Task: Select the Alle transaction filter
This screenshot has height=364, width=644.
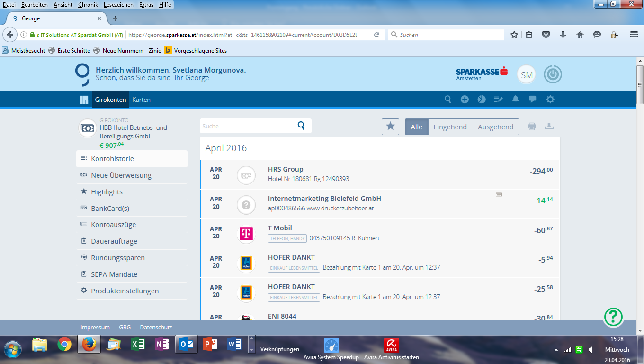Action: pyautogui.click(x=417, y=127)
